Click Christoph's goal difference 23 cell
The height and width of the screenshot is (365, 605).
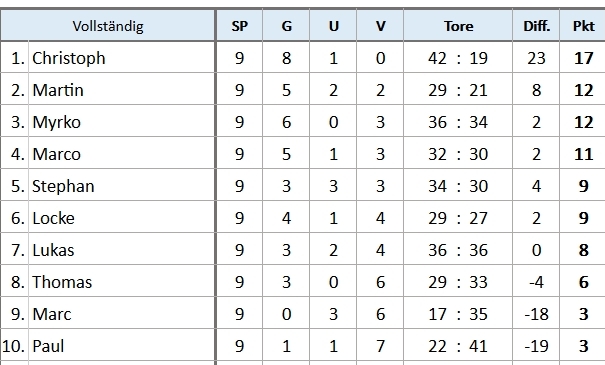tap(536, 58)
